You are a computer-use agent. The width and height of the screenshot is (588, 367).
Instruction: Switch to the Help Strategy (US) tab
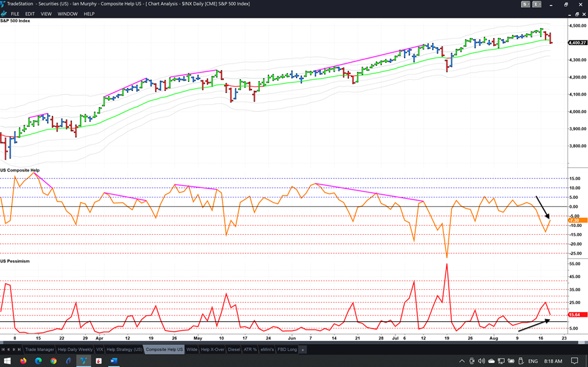point(124,350)
